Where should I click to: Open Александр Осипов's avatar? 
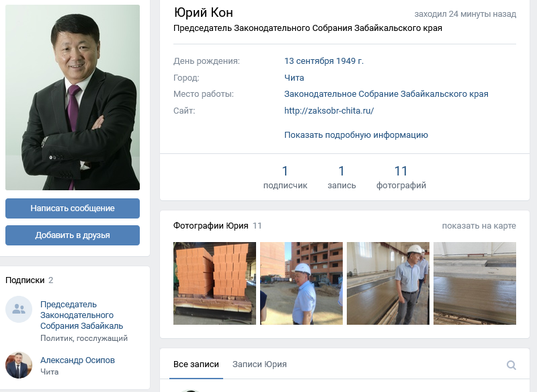click(19, 365)
